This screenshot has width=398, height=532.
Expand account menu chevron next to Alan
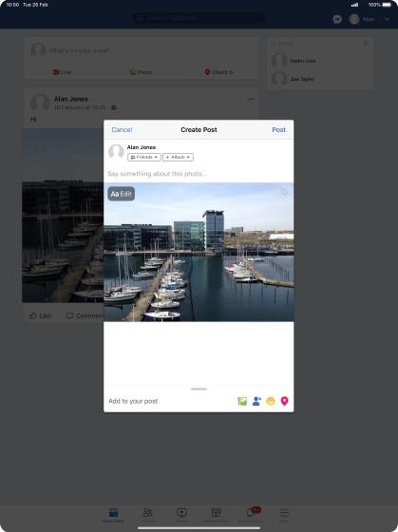[388, 19]
